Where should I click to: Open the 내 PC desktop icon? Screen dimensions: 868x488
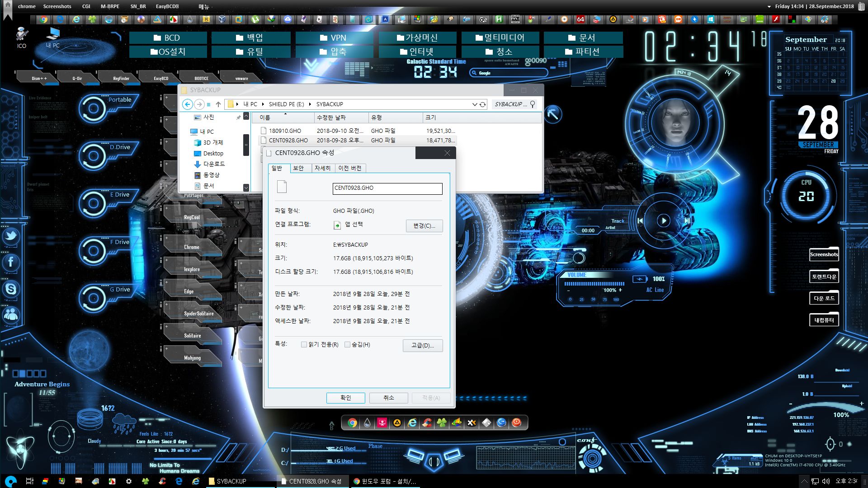tap(53, 38)
